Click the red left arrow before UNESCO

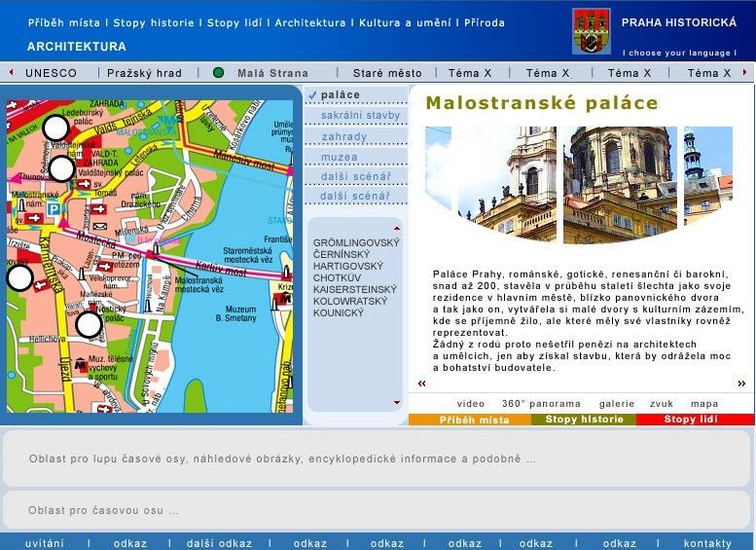(x=11, y=73)
